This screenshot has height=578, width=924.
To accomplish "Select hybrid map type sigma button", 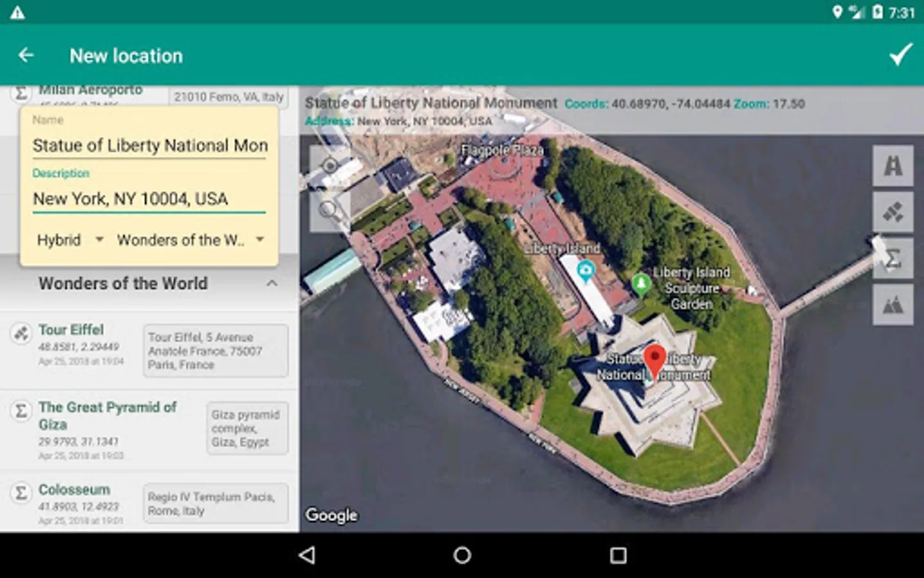I will tap(893, 258).
